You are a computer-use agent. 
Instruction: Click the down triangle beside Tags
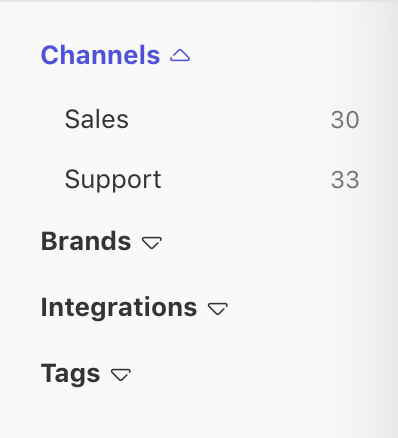(x=121, y=374)
